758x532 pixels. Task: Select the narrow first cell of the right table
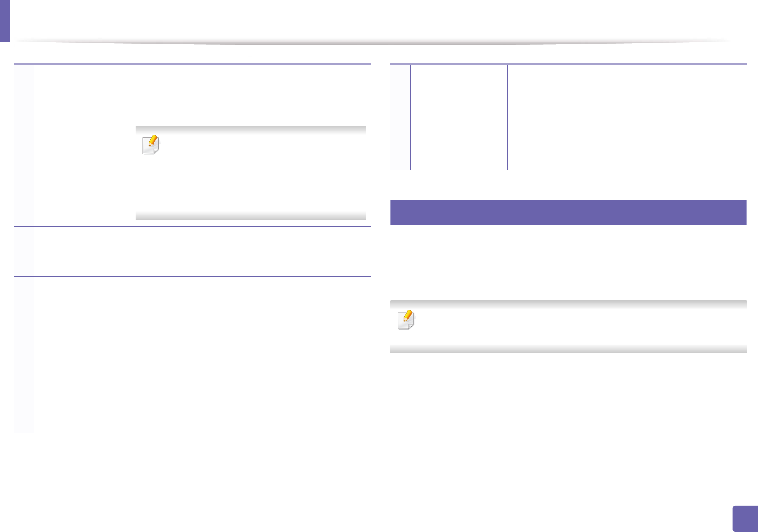point(400,117)
